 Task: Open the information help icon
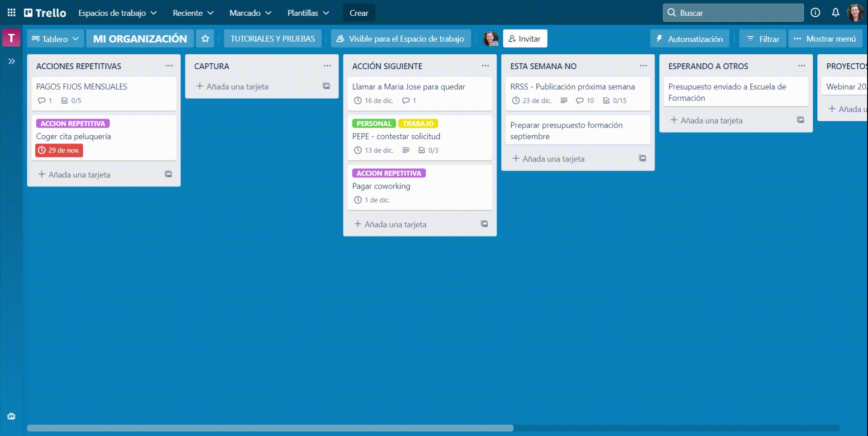click(x=815, y=13)
